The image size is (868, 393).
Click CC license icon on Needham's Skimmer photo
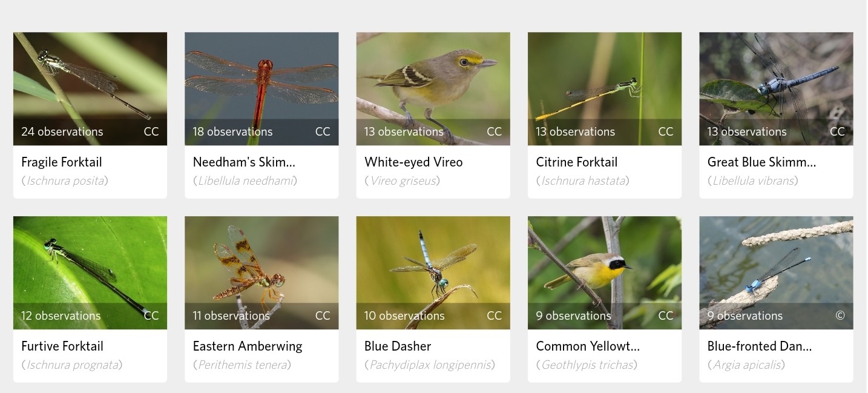[323, 131]
